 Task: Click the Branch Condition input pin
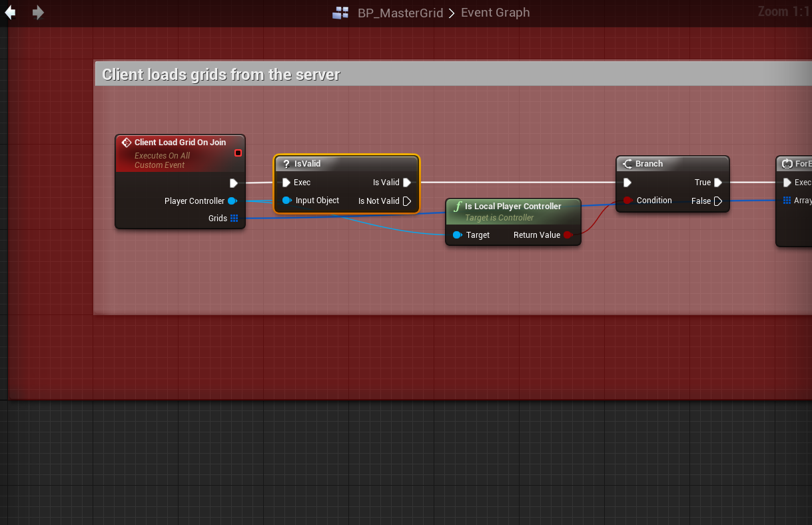[x=627, y=201]
